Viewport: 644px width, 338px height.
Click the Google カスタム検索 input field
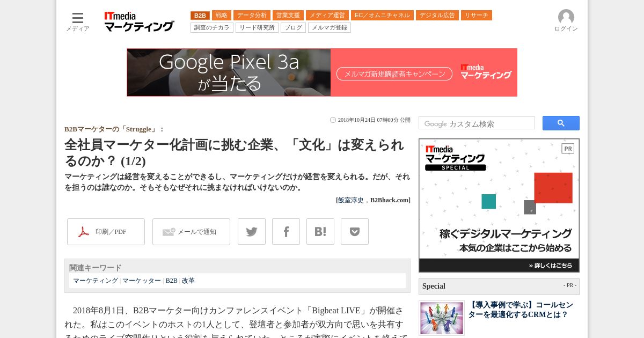pyautogui.click(x=477, y=123)
